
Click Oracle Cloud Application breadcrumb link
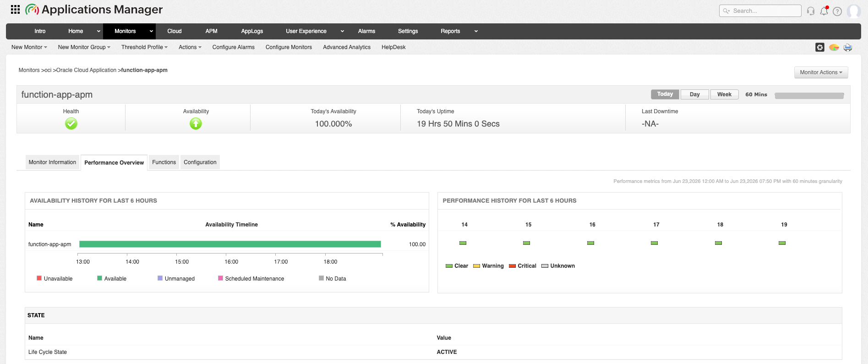tap(86, 70)
